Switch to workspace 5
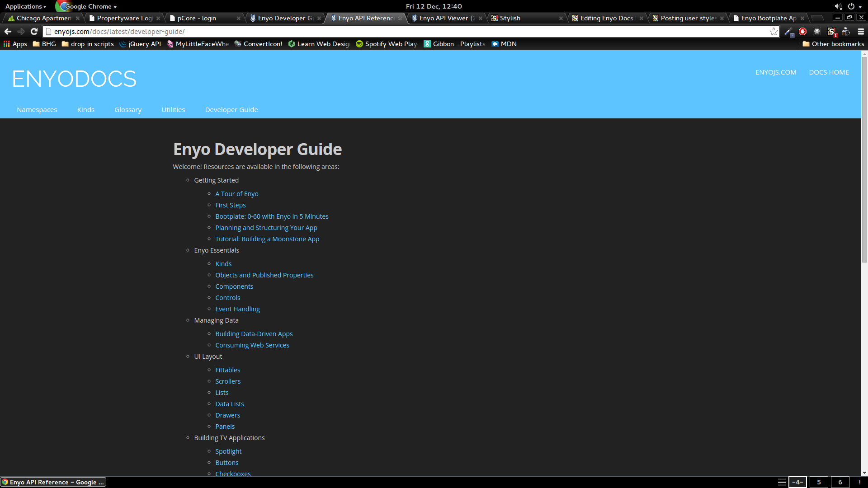This screenshot has height=488, width=868. pyautogui.click(x=819, y=482)
